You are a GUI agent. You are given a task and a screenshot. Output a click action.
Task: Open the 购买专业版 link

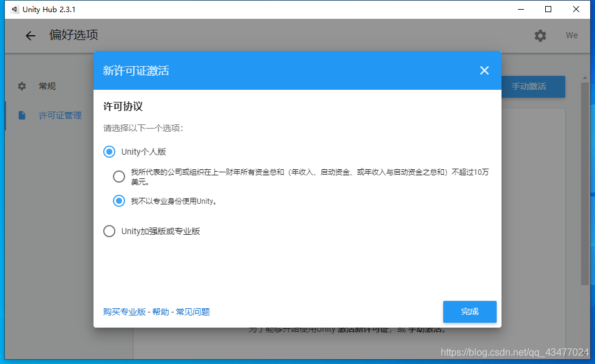pyautogui.click(x=124, y=312)
